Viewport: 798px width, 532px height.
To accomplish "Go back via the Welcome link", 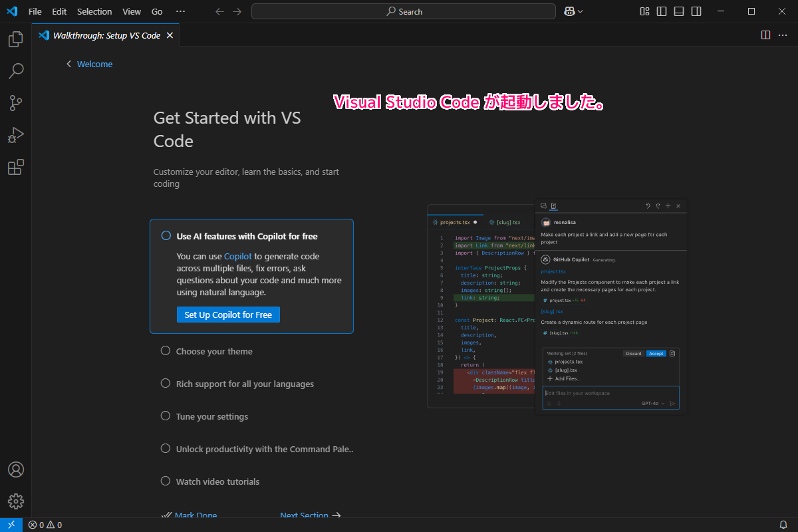I will tap(94, 64).
